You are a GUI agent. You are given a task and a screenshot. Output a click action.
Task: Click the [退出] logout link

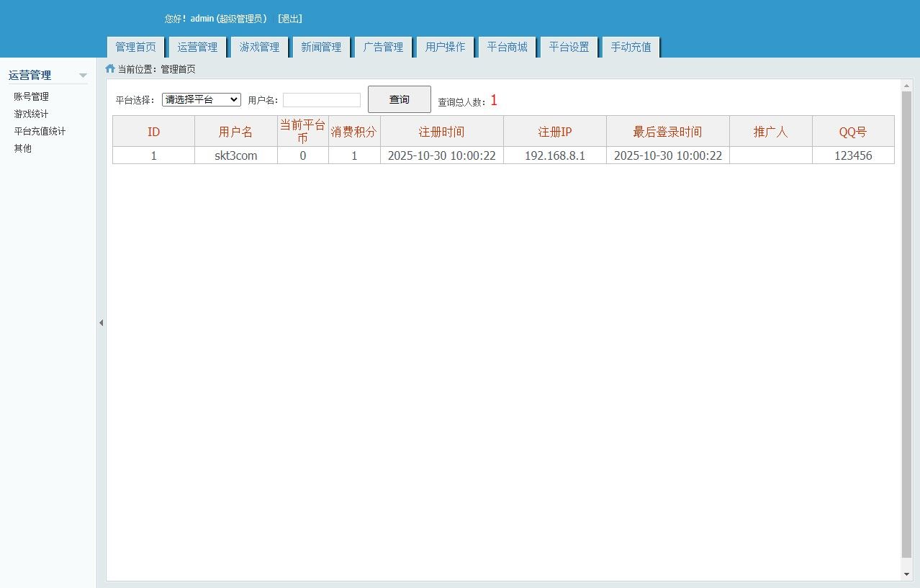289,19
